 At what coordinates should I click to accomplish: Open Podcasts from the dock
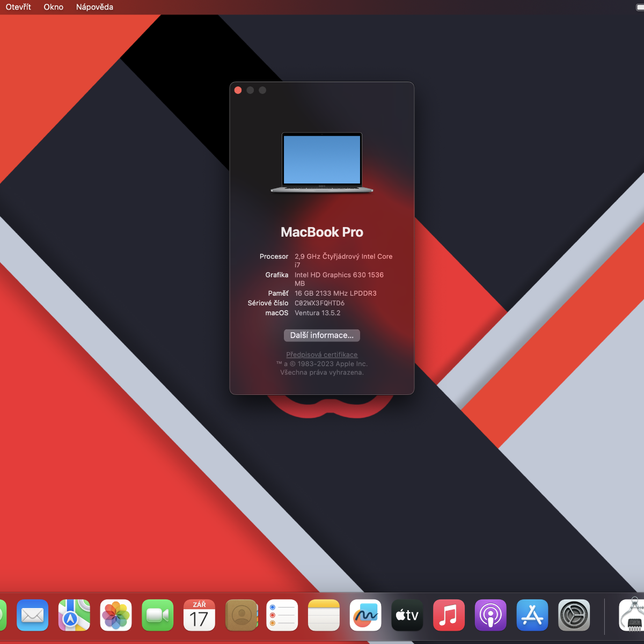coord(491,615)
